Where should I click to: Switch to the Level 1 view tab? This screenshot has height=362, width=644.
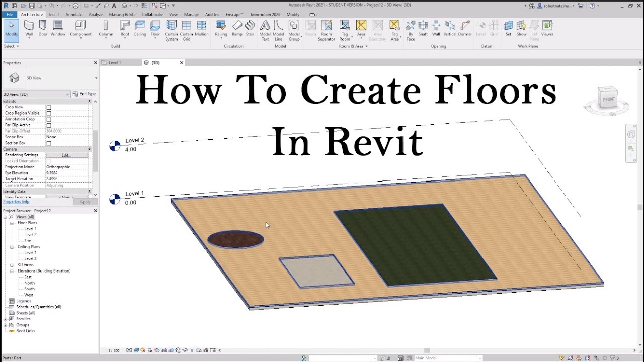pos(115,63)
